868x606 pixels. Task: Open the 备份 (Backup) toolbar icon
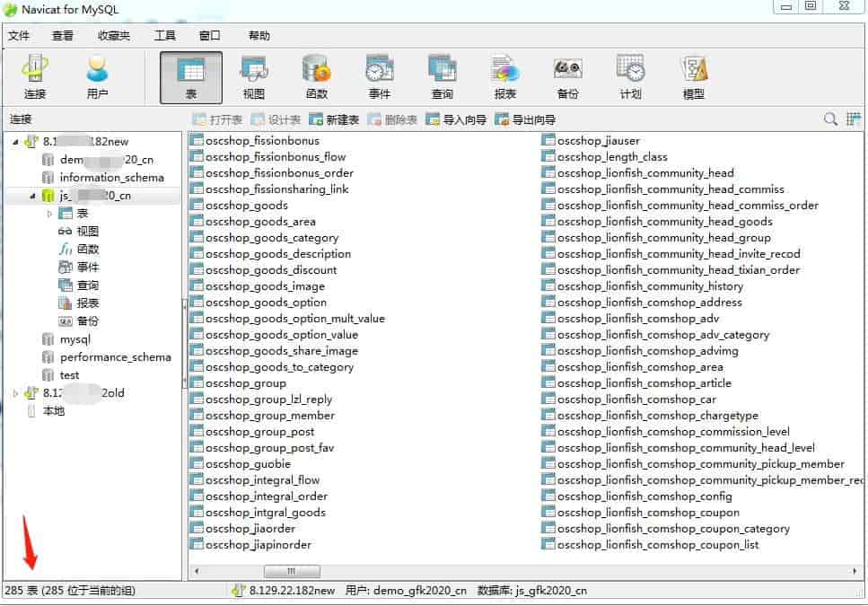[x=568, y=77]
